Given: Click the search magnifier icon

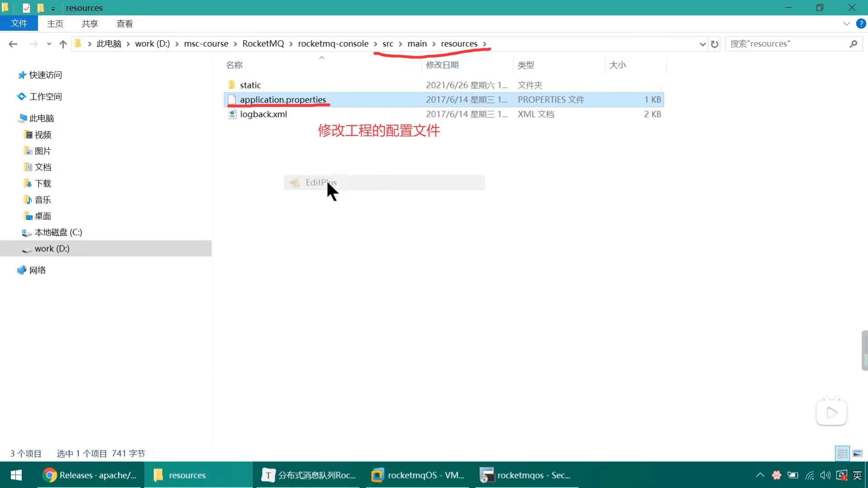Looking at the screenshot, I should click(853, 44).
